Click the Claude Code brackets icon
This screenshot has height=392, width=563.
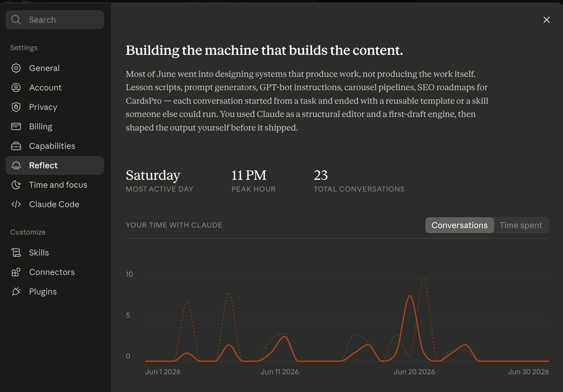click(16, 204)
